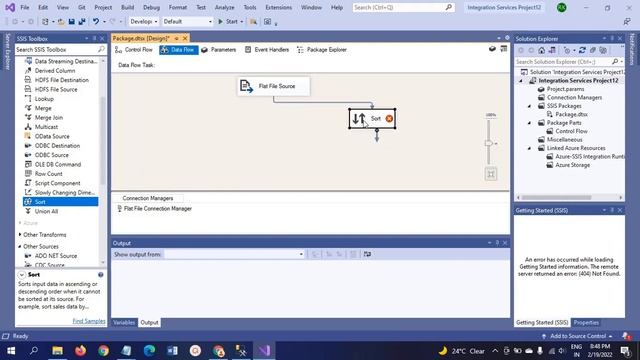Switch to the Variables tab
Image resolution: width=640 pixels, height=360 pixels.
pos(124,322)
